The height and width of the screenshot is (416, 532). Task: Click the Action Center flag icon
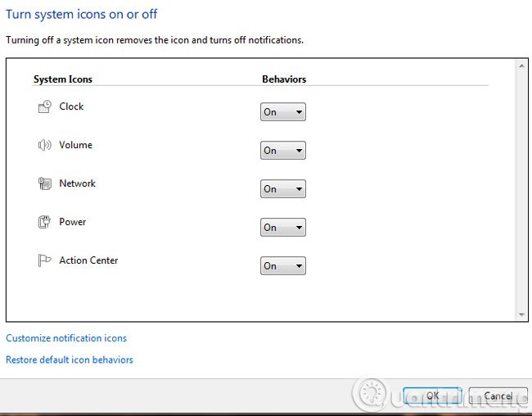pyautogui.click(x=44, y=260)
